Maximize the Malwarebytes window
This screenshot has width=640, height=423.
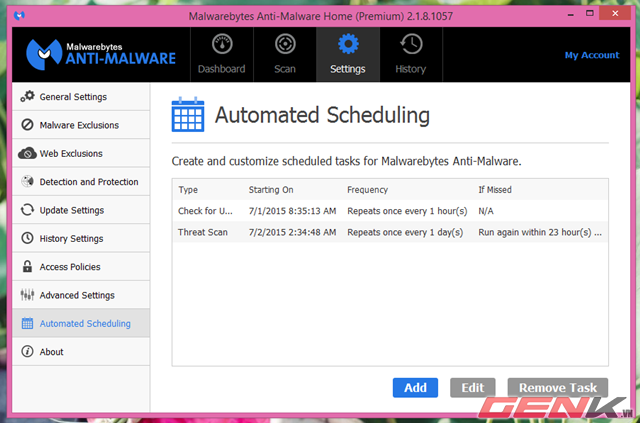click(x=590, y=13)
